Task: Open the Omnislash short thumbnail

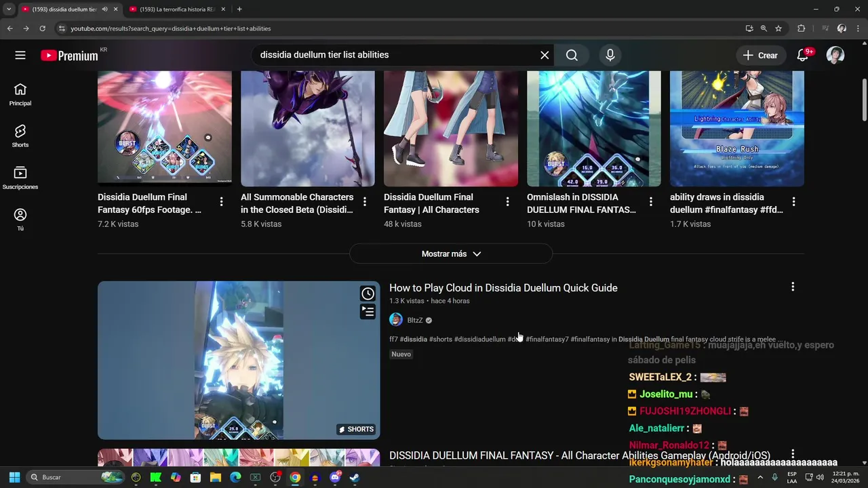Action: click(x=594, y=129)
